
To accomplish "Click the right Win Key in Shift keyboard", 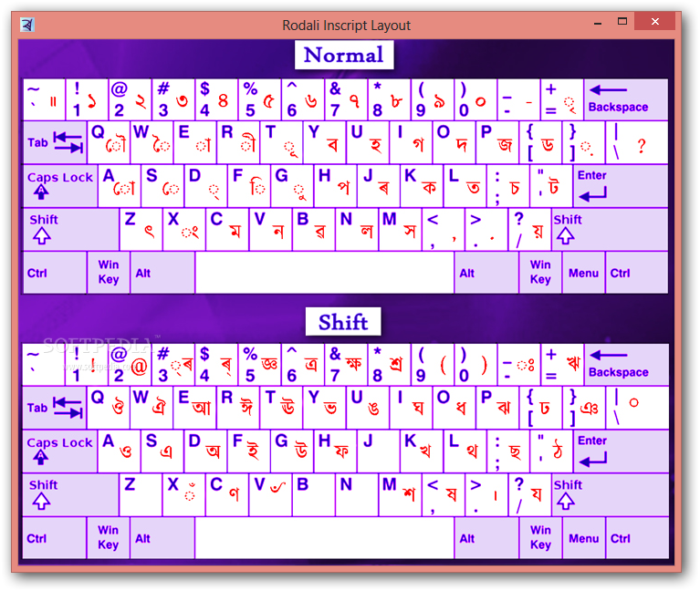I will point(540,538).
